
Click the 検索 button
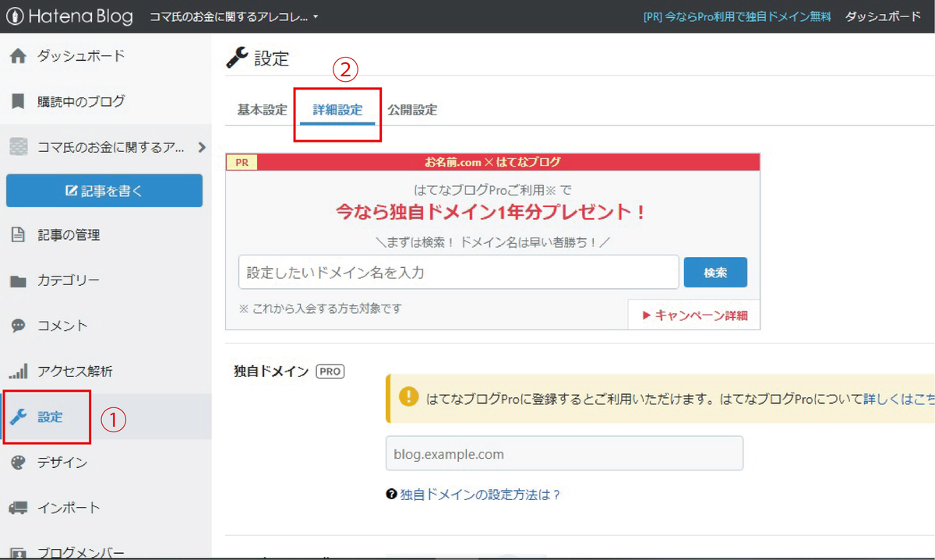[x=715, y=273]
